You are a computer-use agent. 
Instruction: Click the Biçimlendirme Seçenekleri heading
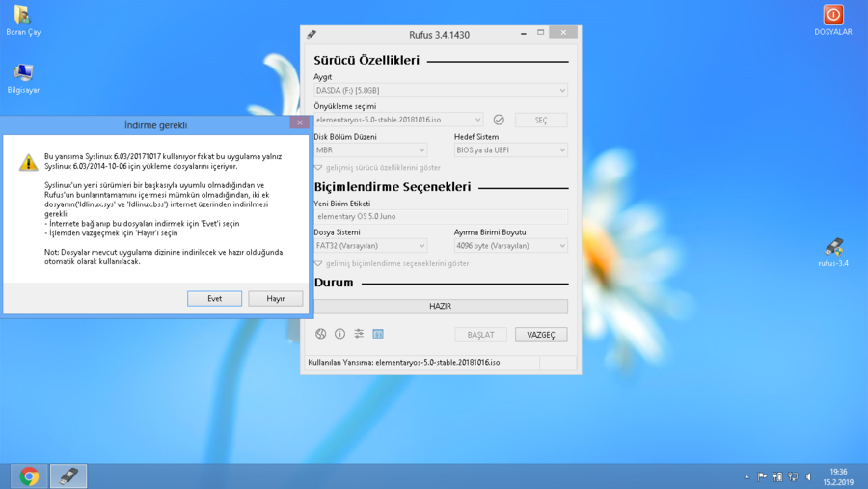click(393, 186)
